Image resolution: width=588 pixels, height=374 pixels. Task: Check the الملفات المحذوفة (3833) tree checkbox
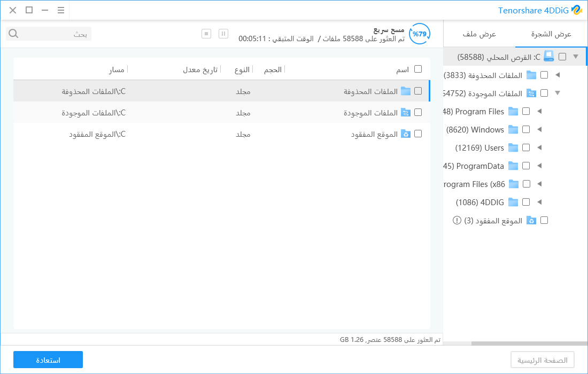(x=544, y=75)
